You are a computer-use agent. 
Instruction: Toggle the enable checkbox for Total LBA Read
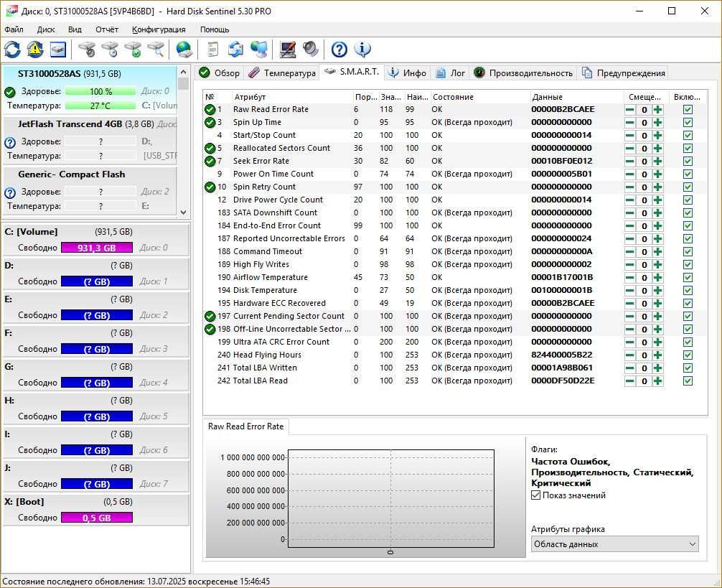[x=688, y=381]
